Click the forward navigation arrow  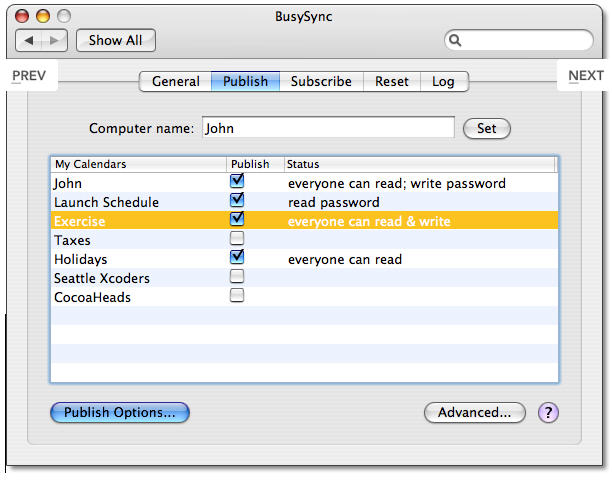[54, 40]
